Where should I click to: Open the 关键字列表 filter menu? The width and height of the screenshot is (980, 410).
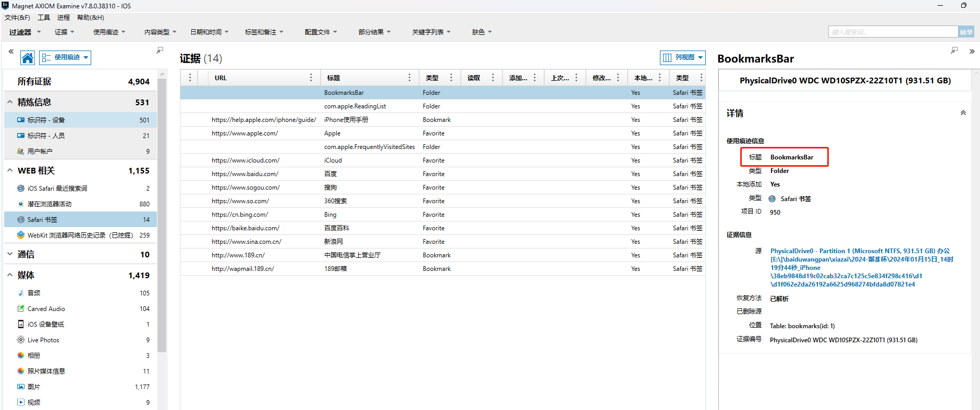coord(432,32)
